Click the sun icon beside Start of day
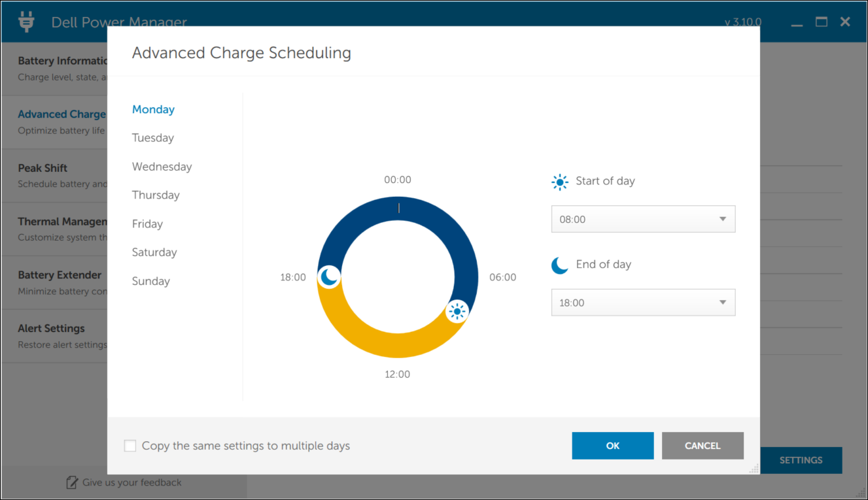This screenshot has width=868, height=500. (x=560, y=182)
